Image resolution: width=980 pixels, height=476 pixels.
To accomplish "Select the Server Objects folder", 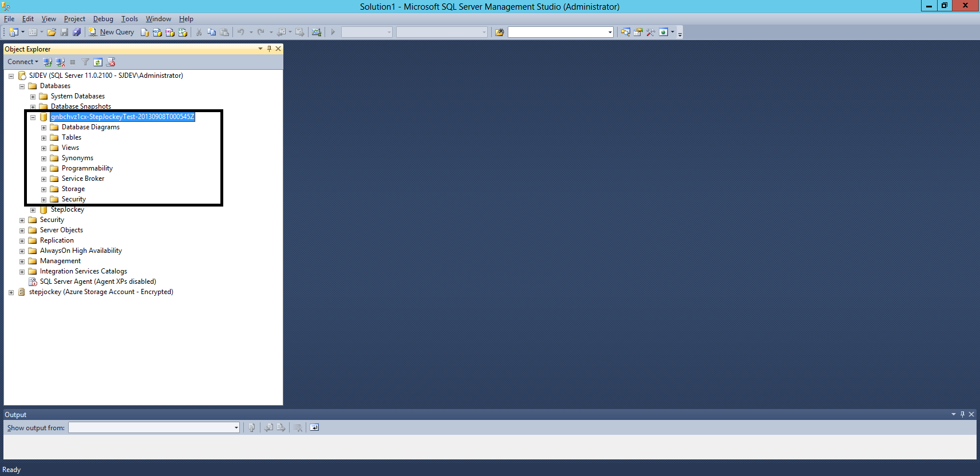I will point(61,230).
